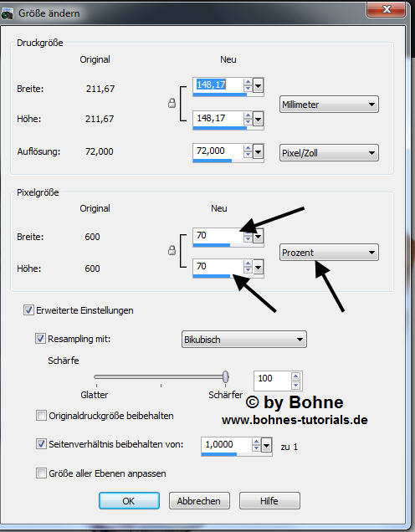The width and height of the screenshot is (415, 532).
Task: Click the print width 148,17 field
Action: pyautogui.click(x=218, y=84)
